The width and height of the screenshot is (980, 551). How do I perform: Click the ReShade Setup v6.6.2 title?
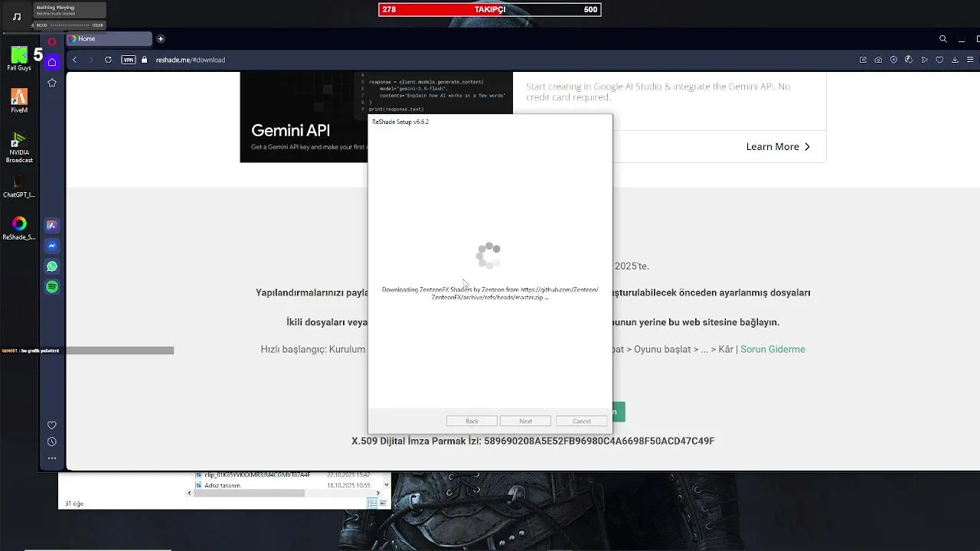400,122
